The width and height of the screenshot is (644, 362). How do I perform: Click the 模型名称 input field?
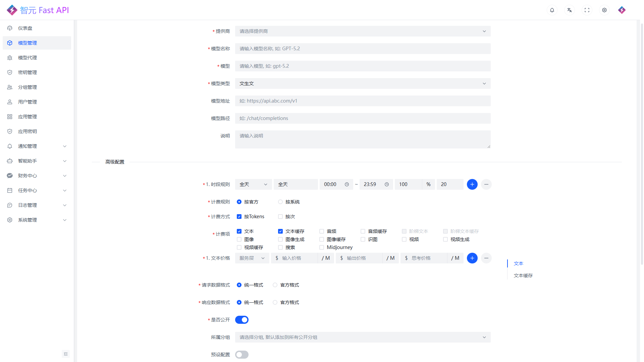click(x=362, y=49)
